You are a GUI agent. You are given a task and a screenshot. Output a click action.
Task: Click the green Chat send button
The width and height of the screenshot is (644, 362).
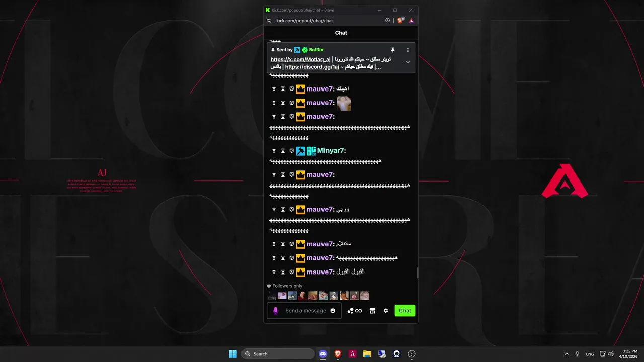[405, 311]
